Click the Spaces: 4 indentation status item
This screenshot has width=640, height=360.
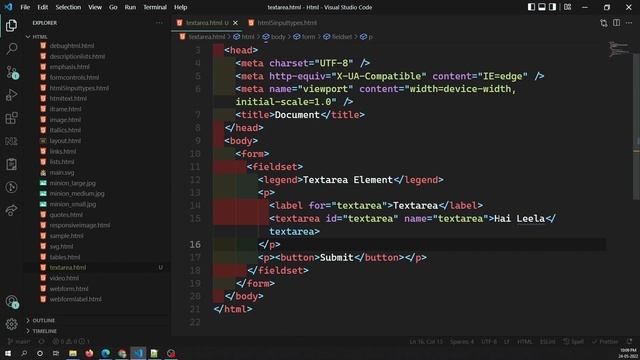click(462, 341)
